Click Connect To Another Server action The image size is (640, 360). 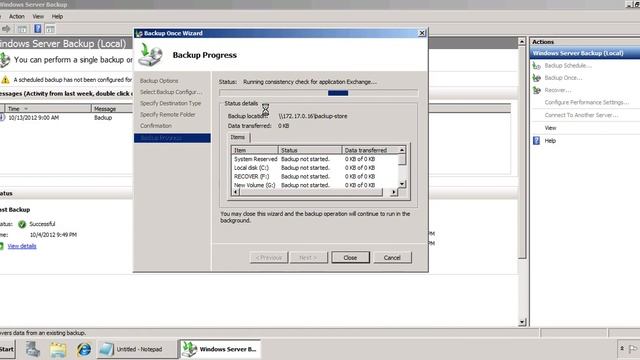coord(581,115)
